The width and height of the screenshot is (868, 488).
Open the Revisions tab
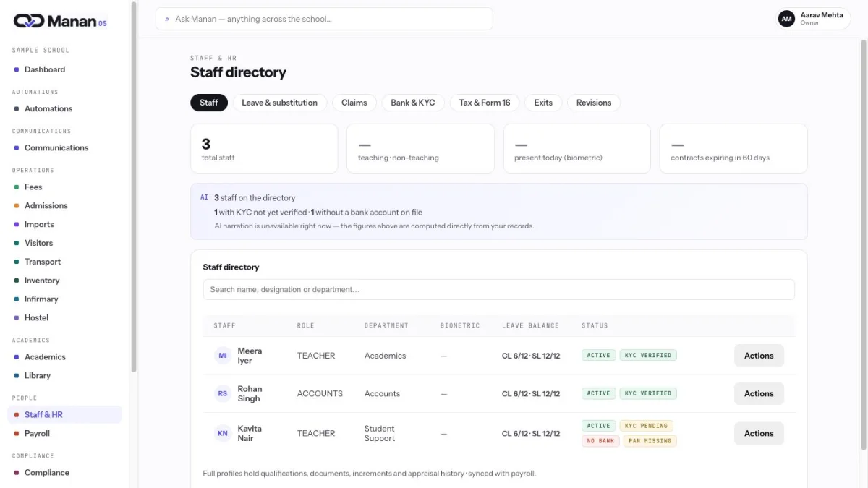point(594,103)
